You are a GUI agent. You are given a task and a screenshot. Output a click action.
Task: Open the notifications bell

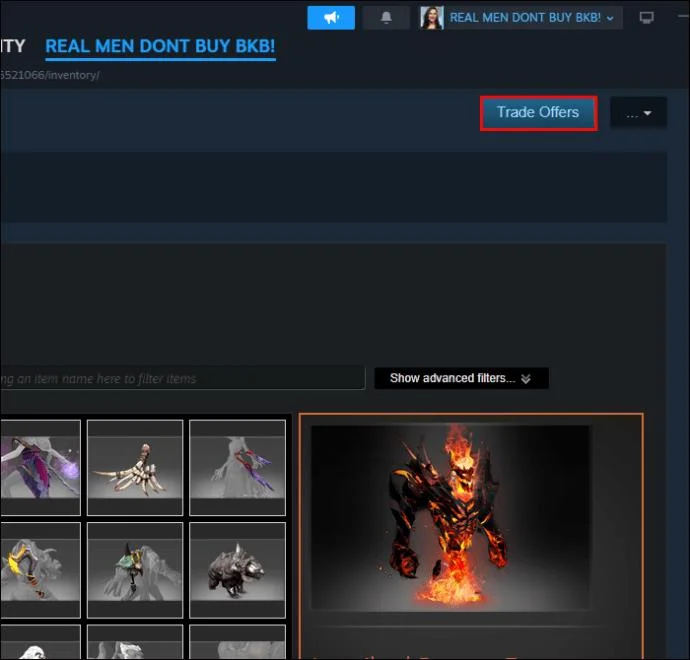(x=386, y=18)
